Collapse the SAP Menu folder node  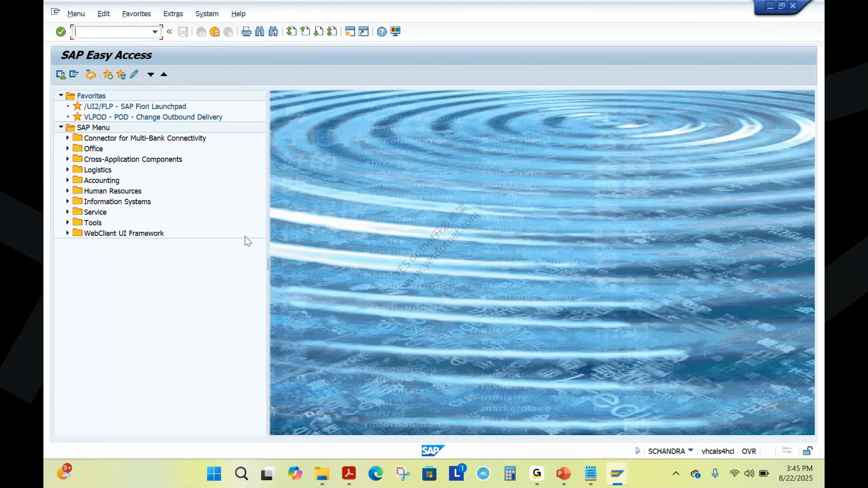tap(61, 127)
